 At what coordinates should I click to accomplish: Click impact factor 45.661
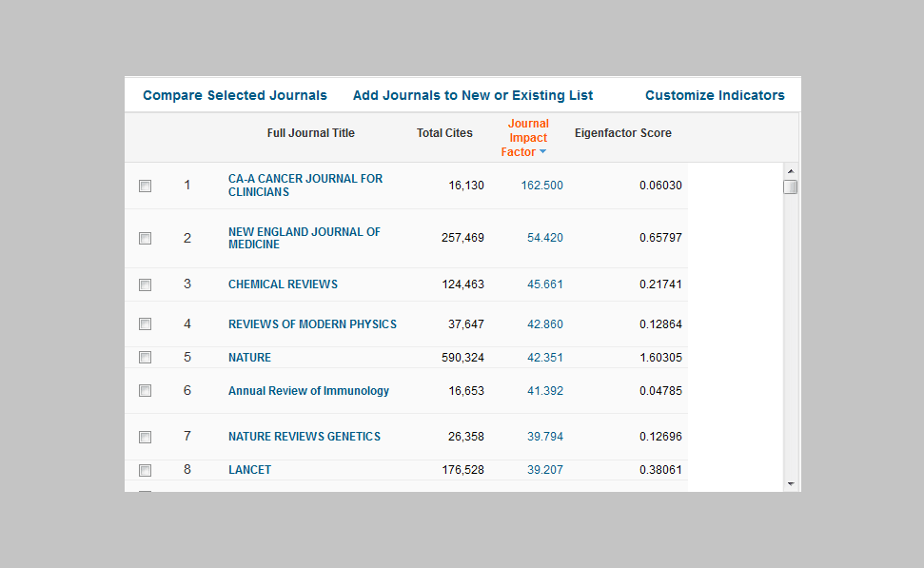coord(545,284)
